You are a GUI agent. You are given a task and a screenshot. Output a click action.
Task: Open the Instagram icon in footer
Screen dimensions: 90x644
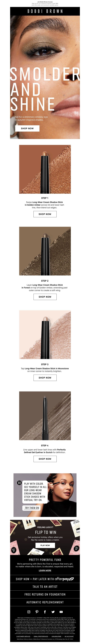[x=29, y=612]
